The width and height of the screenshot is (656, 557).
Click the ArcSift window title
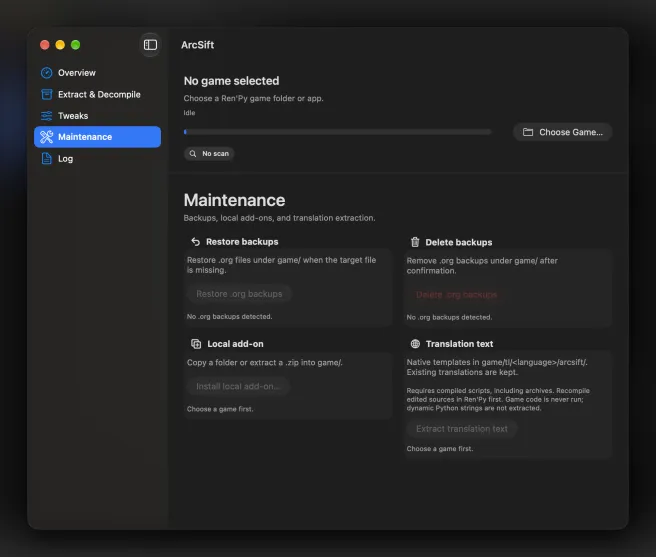click(197, 45)
